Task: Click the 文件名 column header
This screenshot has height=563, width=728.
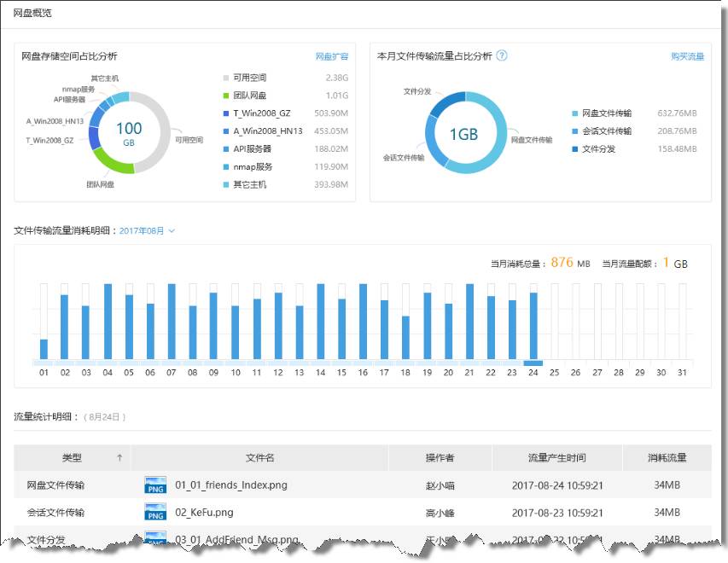Action: tap(259, 458)
